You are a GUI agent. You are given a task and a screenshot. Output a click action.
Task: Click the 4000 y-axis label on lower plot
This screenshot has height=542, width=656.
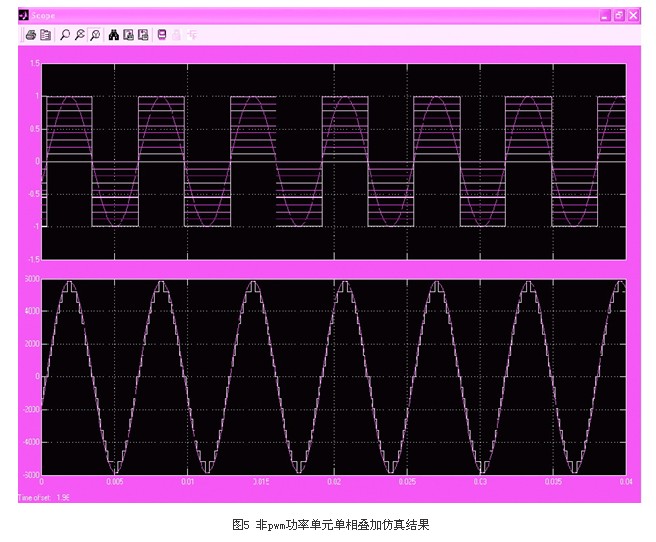[33, 311]
